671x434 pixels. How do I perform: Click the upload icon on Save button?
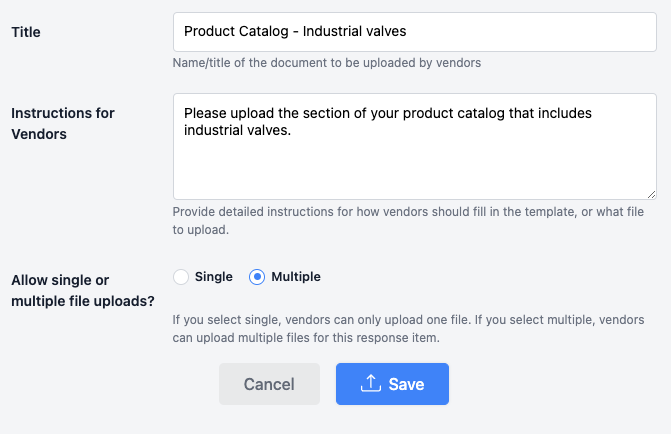click(x=370, y=384)
